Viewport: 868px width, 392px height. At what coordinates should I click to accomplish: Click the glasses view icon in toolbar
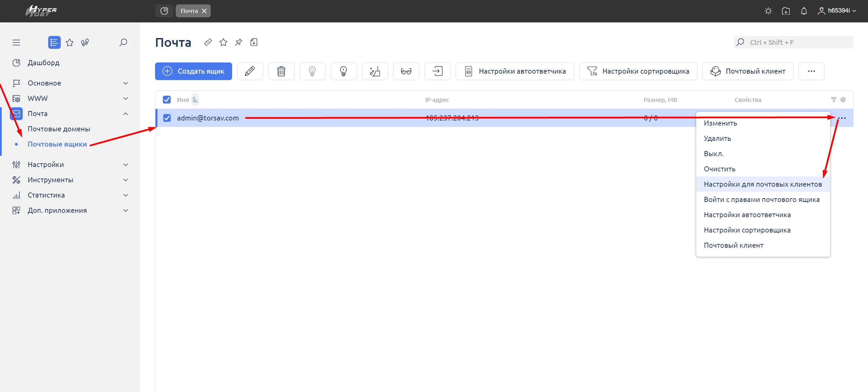coord(406,71)
